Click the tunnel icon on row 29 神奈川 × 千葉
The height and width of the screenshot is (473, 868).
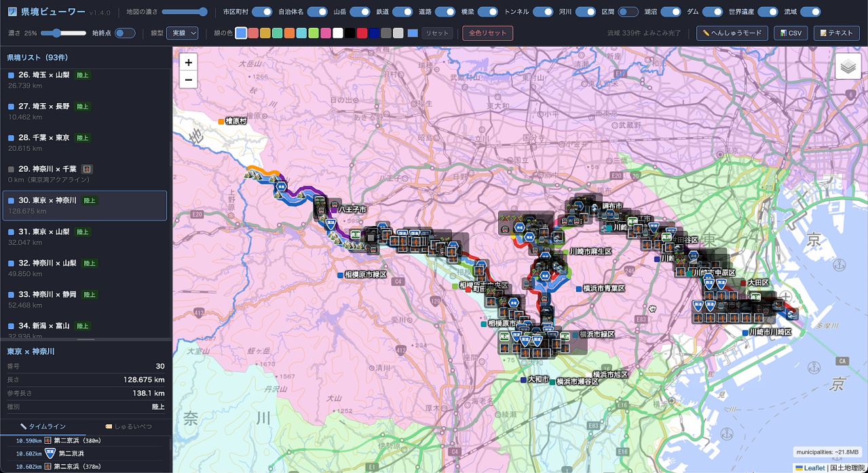coord(87,169)
